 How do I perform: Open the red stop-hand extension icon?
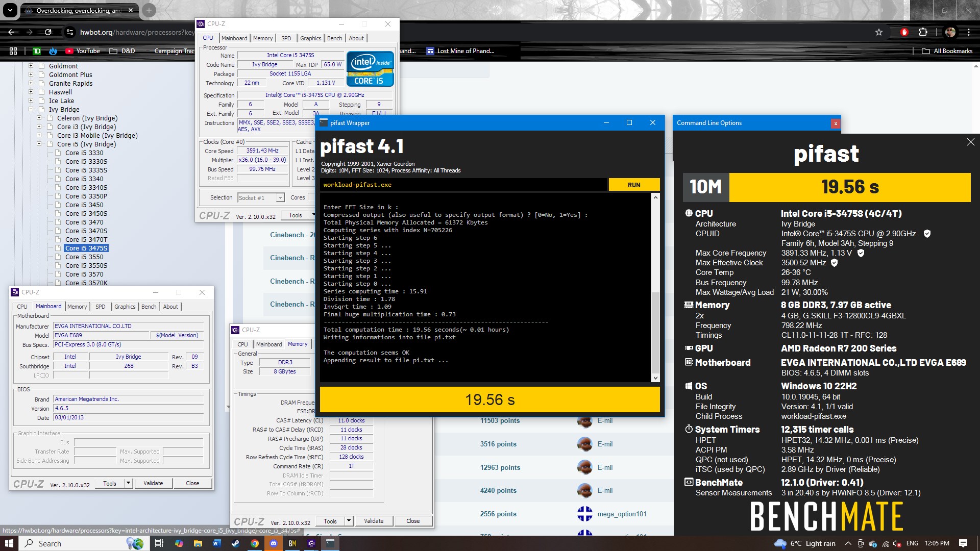point(904,32)
